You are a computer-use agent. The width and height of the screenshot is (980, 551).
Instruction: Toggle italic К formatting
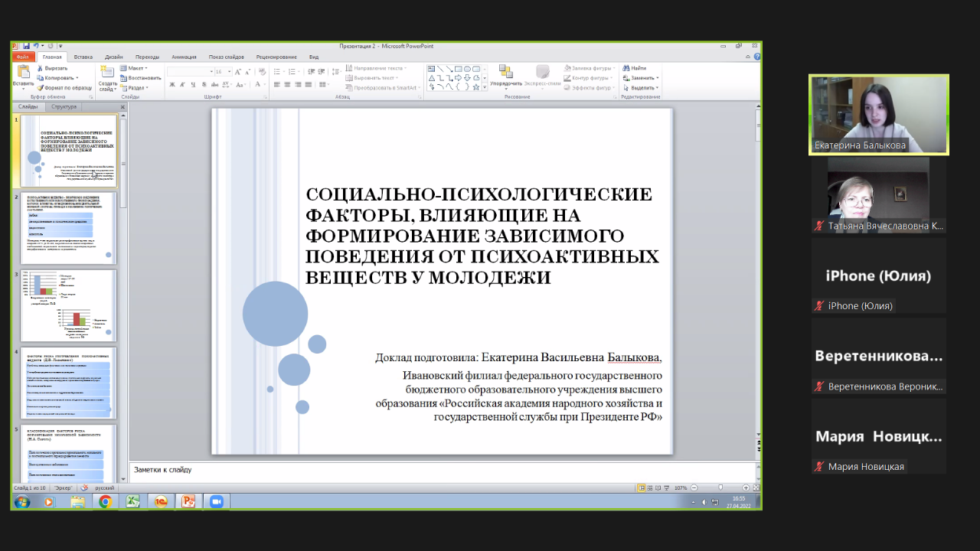point(182,85)
